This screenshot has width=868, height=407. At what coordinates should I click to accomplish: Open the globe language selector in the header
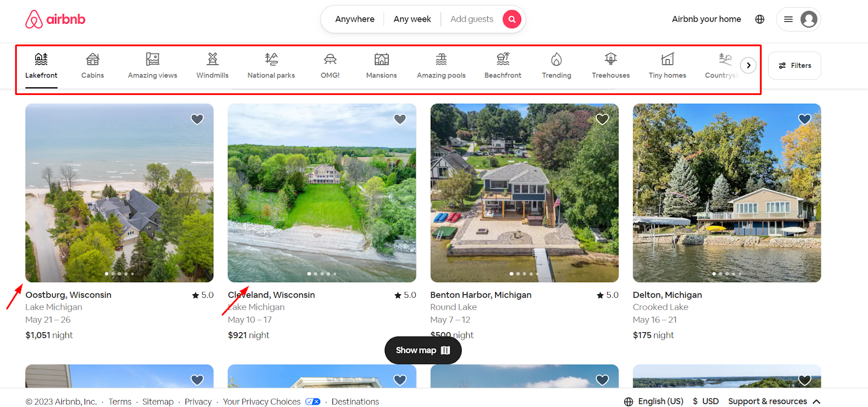point(759,20)
